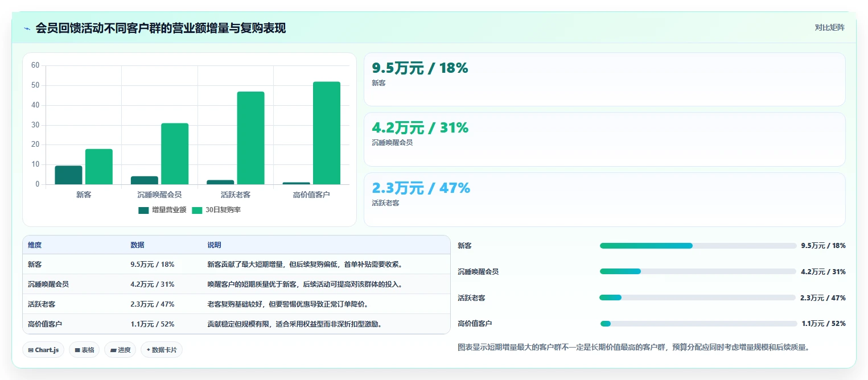The height and width of the screenshot is (380, 868).
Task: Click the 新客 progress bar
Action: [698, 246]
